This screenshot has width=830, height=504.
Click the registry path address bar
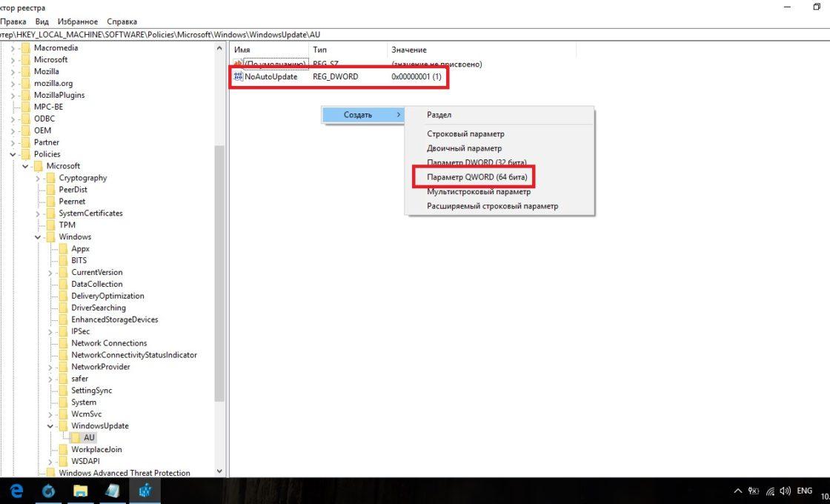point(415,34)
